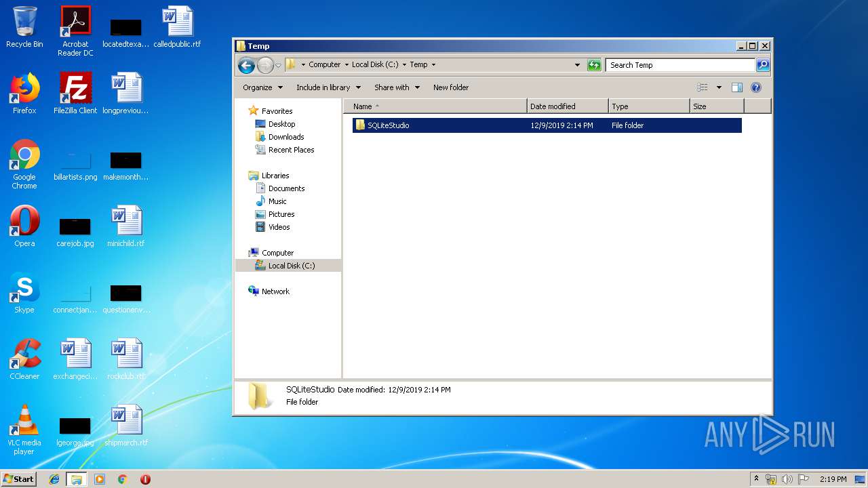Viewport: 868px width, 488px height.
Task: Select minichild.rtf desktop file
Action: tap(126, 226)
